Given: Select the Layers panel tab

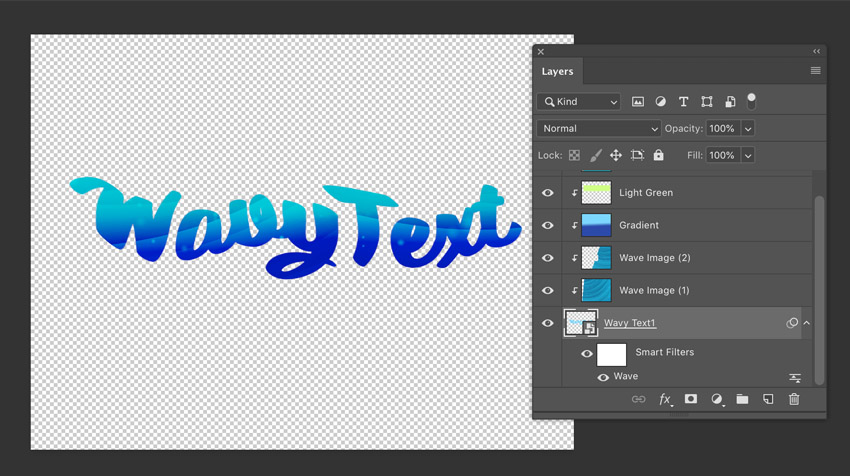Looking at the screenshot, I should (557, 72).
